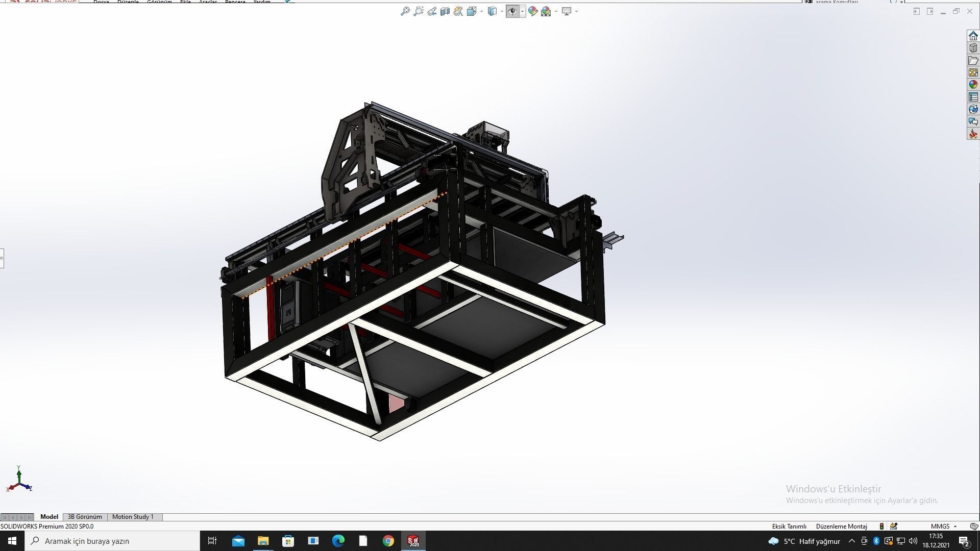Expand the Hide/Show Items dropdown arrow
980x551 pixels.
click(x=523, y=11)
